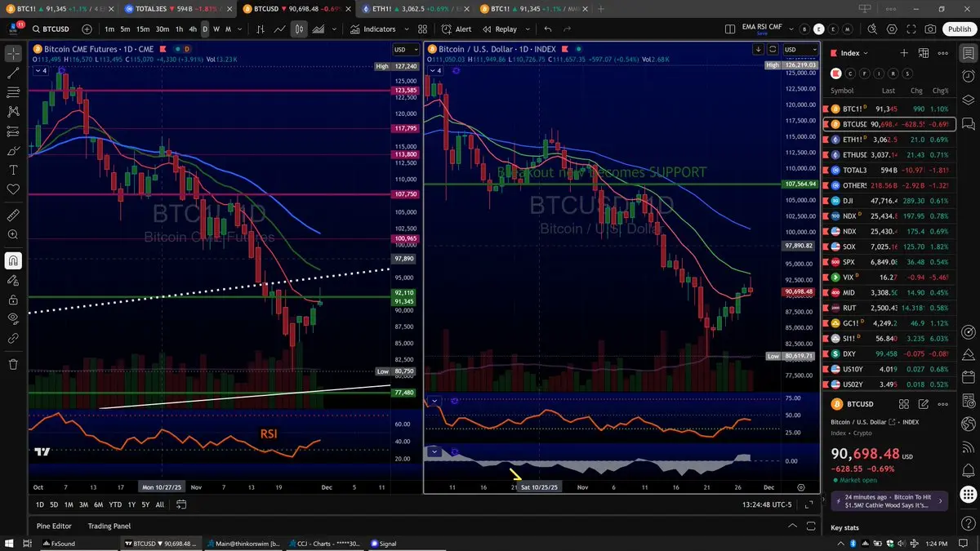Open the Indicators dialog
Screen dimensions: 980x551
point(373,29)
